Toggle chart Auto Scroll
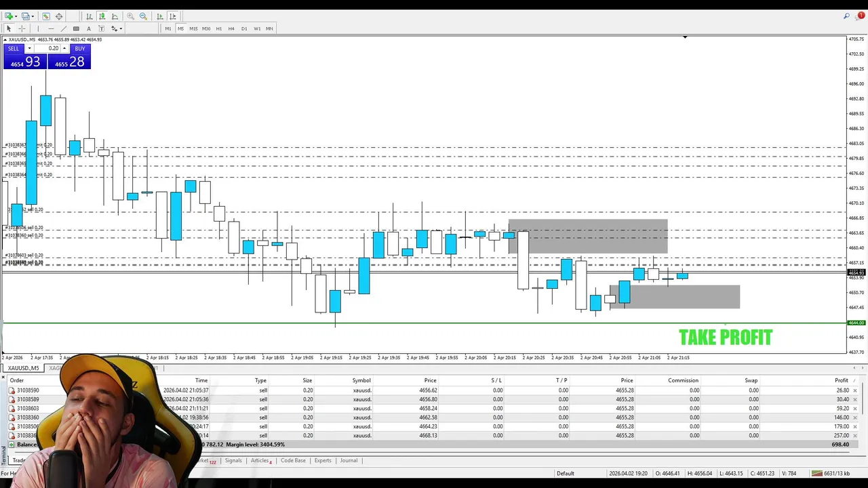The width and height of the screenshot is (868, 488). 159,16
